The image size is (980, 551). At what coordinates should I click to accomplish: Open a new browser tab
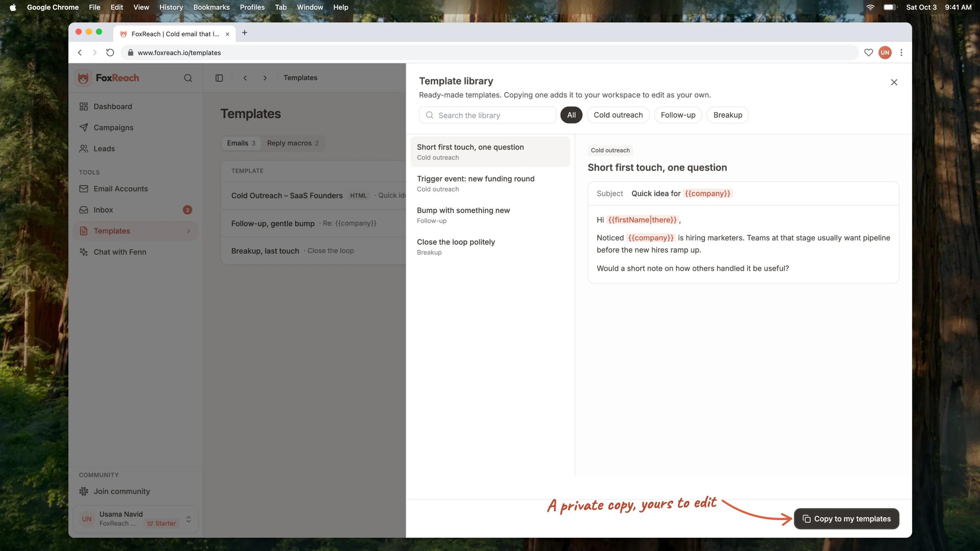pyautogui.click(x=245, y=33)
